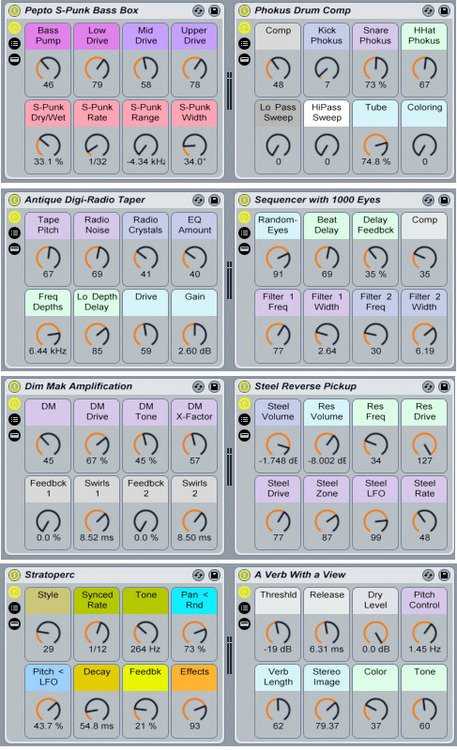Save the Pepto S-Punk Bass Box preset

point(214,10)
